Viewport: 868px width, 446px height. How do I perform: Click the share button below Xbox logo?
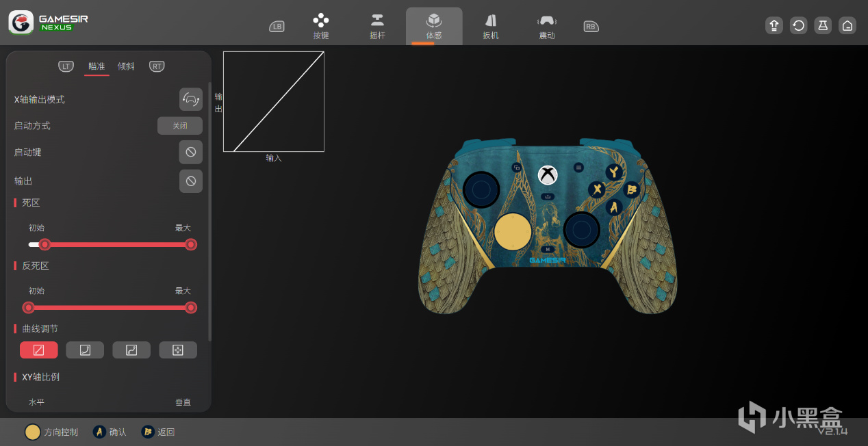coord(548,196)
